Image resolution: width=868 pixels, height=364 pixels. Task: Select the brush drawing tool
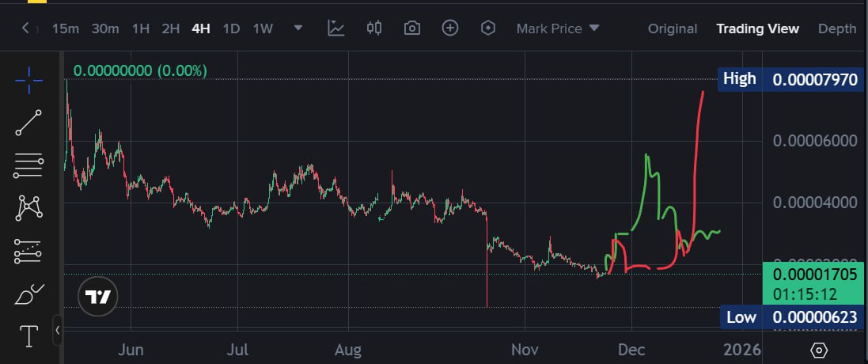click(x=29, y=294)
